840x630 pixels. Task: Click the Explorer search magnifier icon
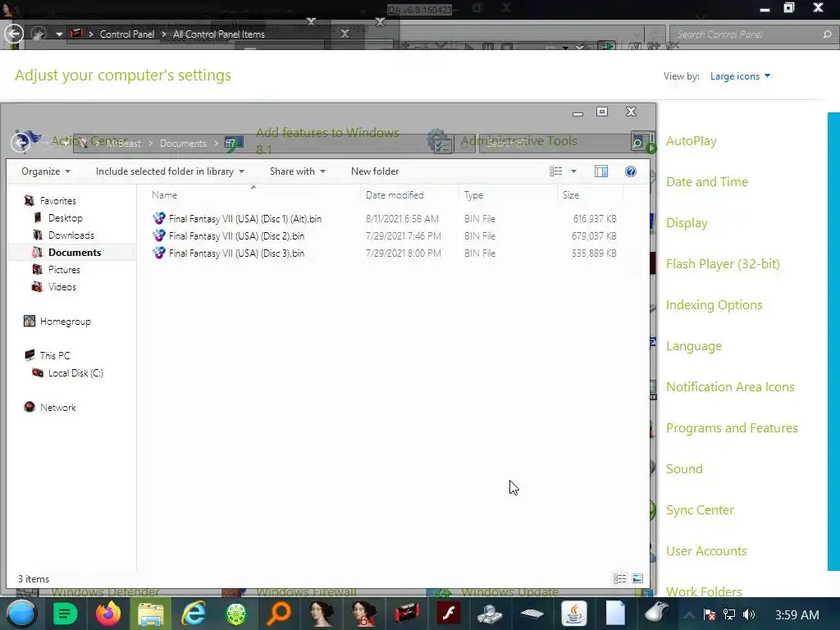point(637,143)
